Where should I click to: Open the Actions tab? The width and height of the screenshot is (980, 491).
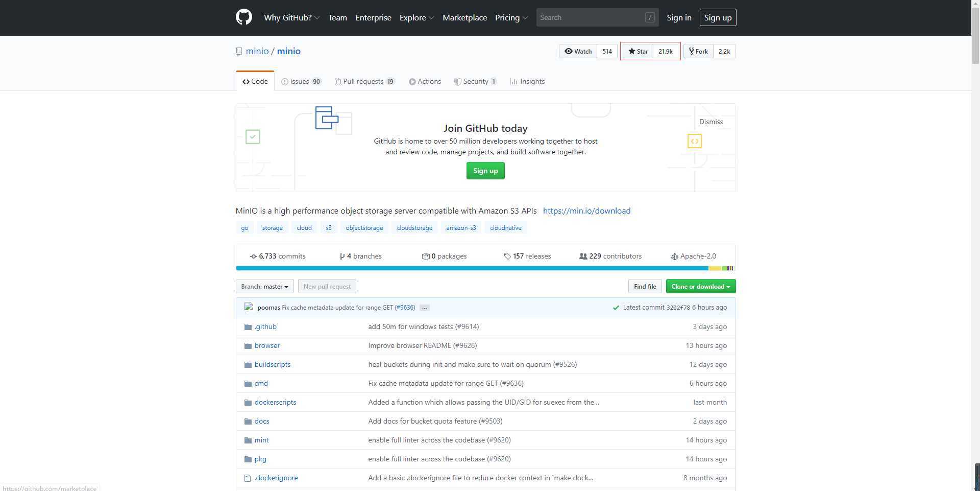coord(425,81)
